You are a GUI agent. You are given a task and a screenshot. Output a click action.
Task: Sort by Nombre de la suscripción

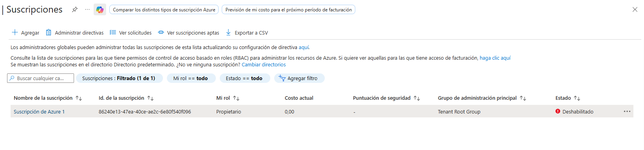click(x=79, y=98)
